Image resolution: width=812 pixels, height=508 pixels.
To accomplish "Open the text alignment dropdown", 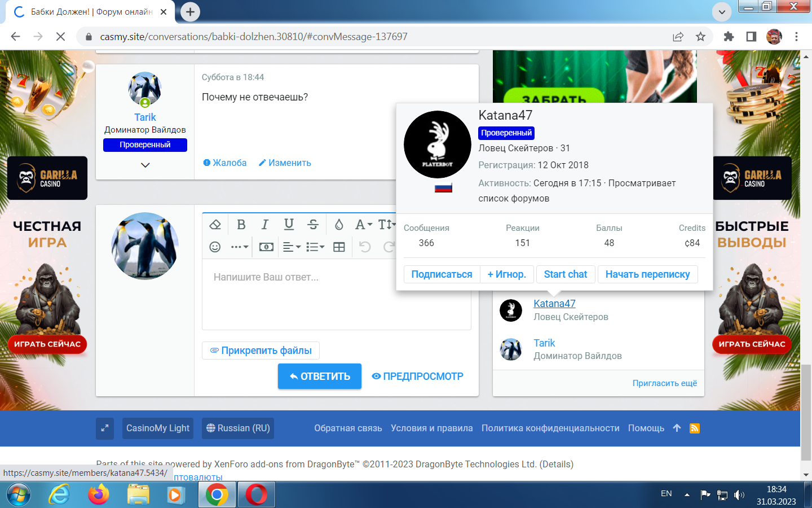I will 291,247.
